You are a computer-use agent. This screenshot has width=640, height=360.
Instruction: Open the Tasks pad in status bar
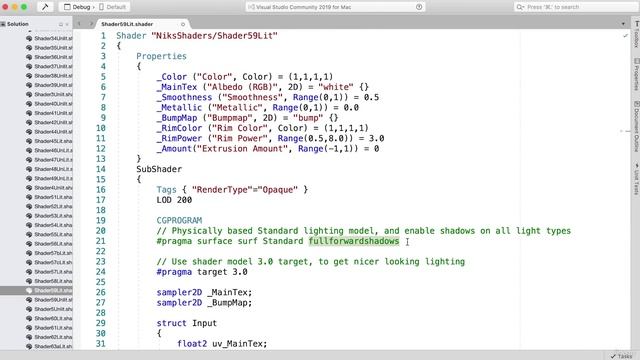(621, 356)
